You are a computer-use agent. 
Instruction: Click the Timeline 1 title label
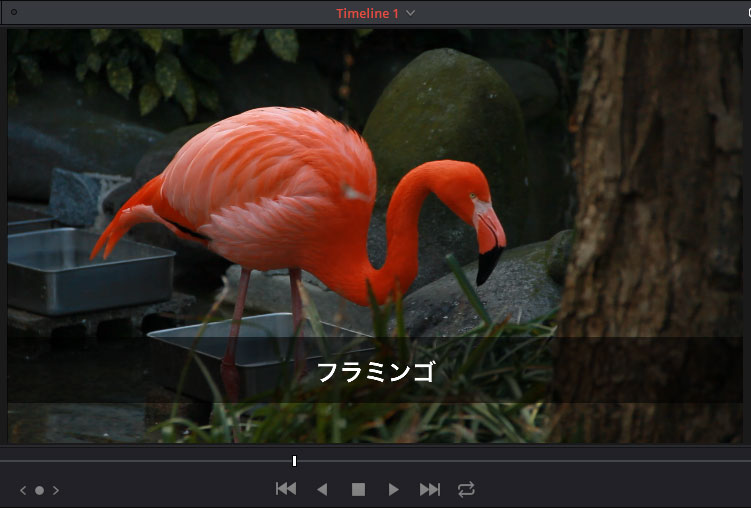(367, 13)
